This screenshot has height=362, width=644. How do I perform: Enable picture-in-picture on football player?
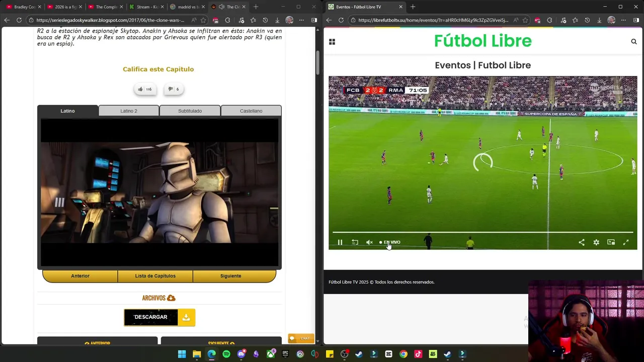(x=611, y=242)
